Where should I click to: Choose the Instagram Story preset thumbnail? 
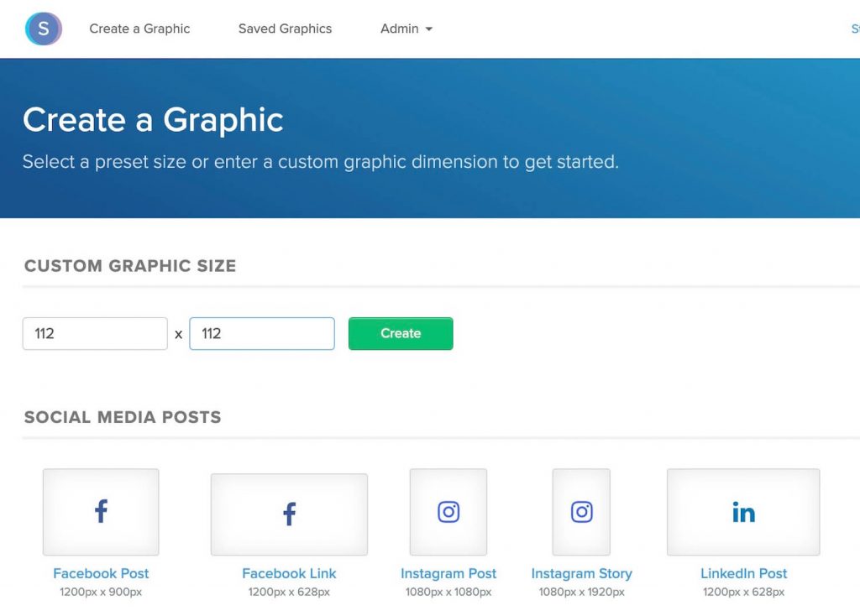[x=581, y=512]
